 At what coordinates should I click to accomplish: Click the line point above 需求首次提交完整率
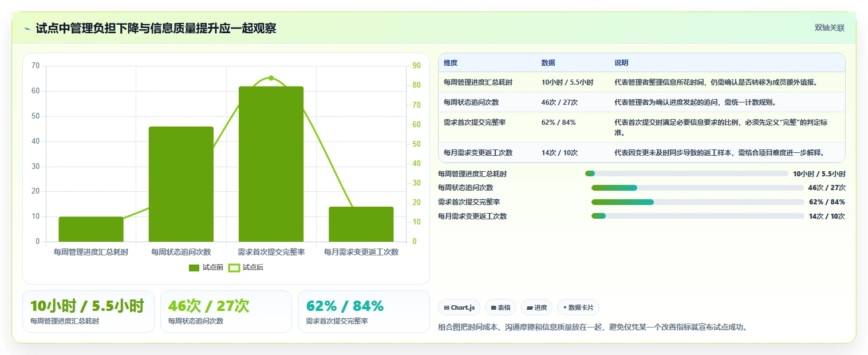pos(271,78)
